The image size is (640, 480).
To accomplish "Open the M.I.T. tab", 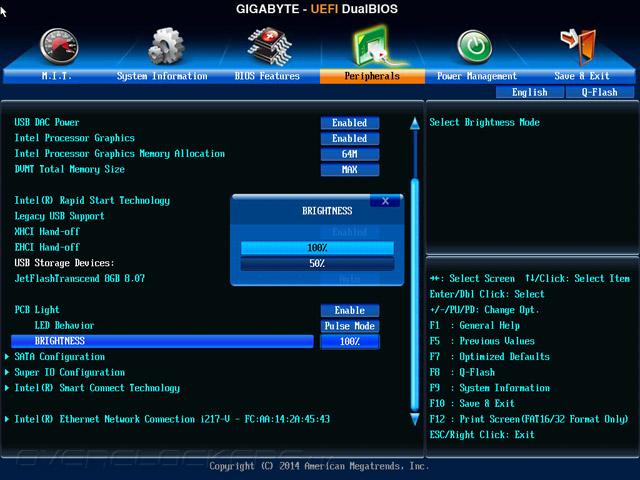I will point(57,76).
